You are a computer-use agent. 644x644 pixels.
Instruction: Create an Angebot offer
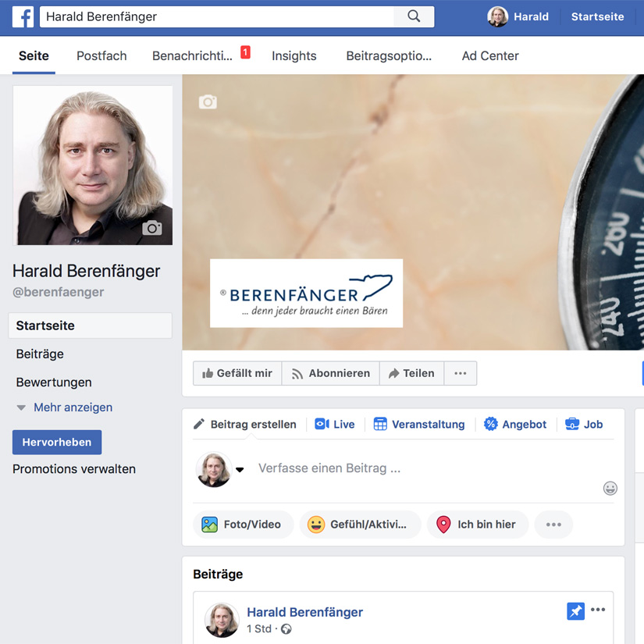tap(515, 425)
